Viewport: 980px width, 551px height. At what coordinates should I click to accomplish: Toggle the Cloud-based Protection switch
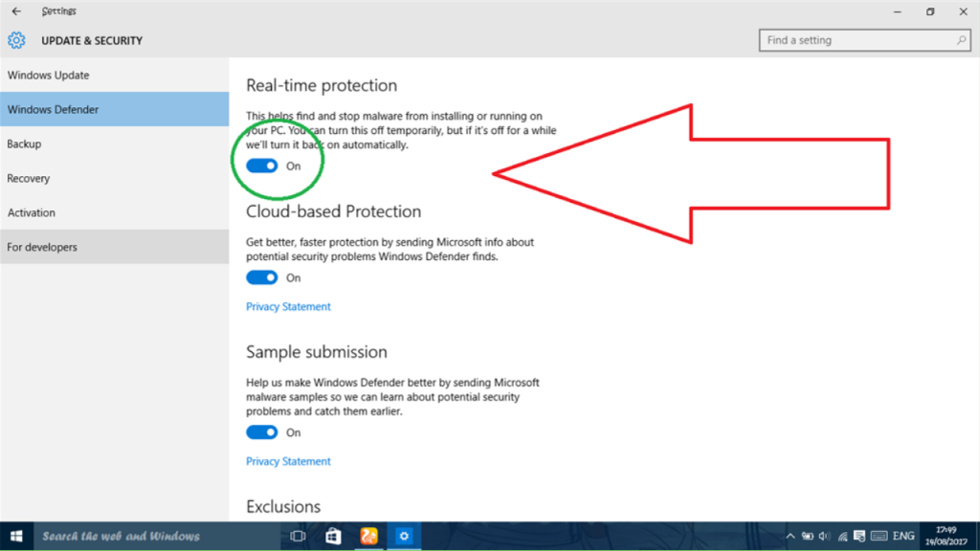point(262,277)
